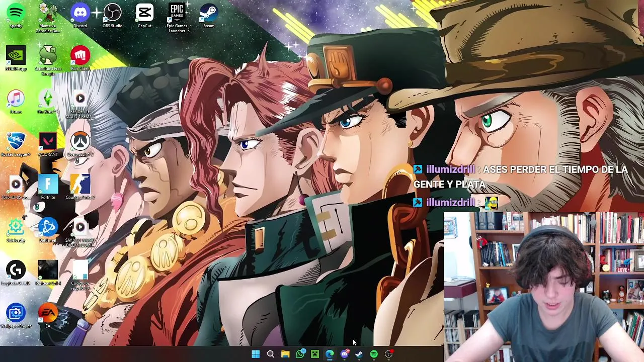
Task: Switch to Microsoft Edge in taskbar
Action: click(330, 354)
